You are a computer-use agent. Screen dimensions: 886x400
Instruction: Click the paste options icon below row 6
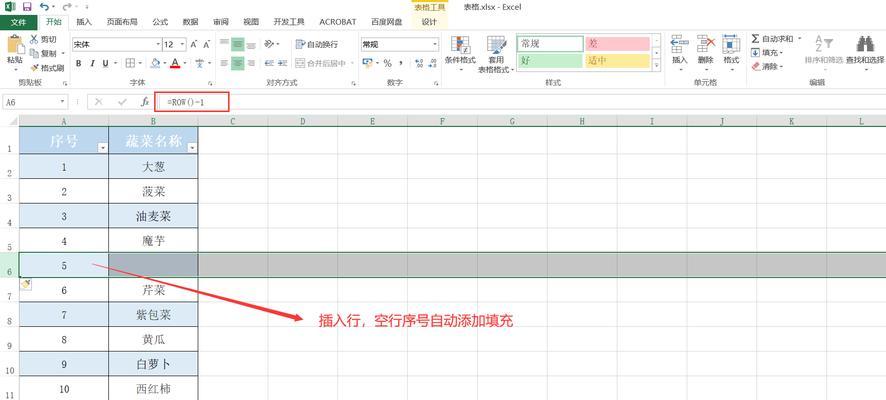pyautogui.click(x=25, y=285)
